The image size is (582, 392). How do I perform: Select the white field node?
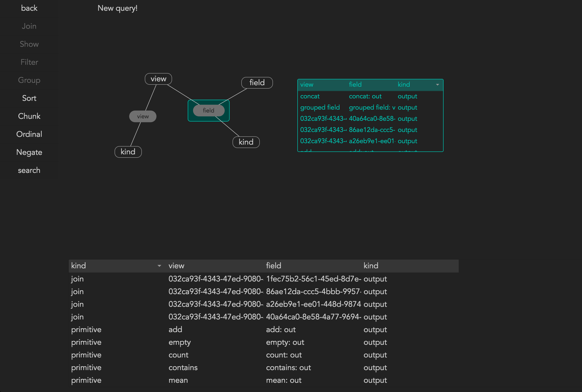pos(257,83)
